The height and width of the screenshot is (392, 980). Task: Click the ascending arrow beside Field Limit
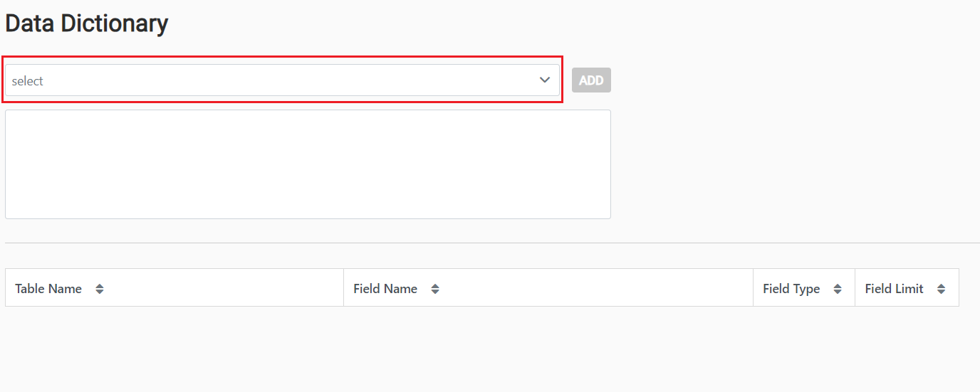[x=942, y=286]
